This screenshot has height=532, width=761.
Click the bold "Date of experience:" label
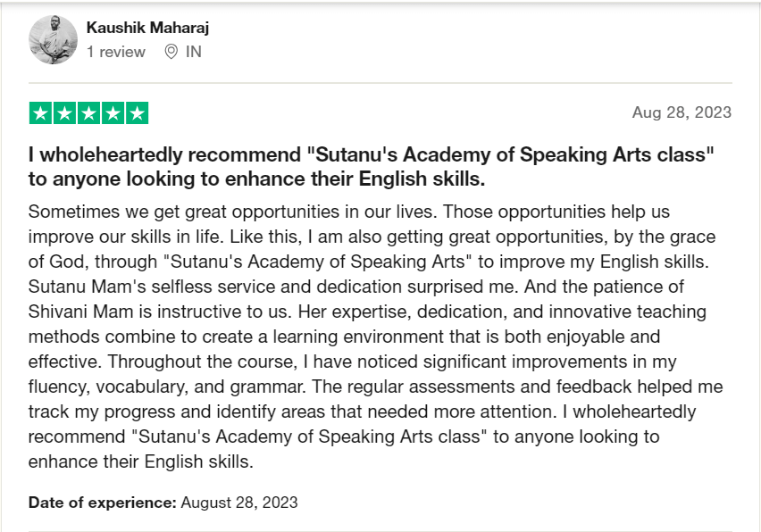point(103,503)
